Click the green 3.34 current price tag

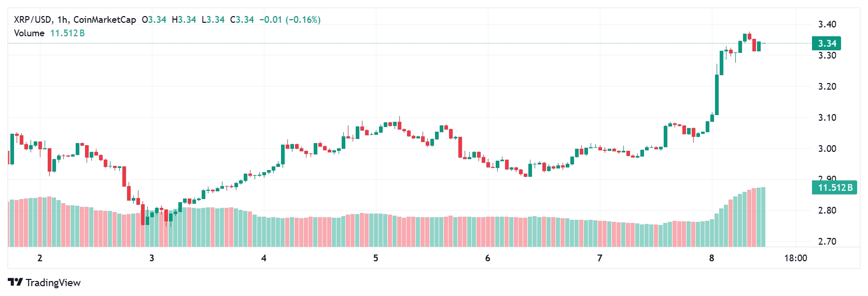click(827, 44)
